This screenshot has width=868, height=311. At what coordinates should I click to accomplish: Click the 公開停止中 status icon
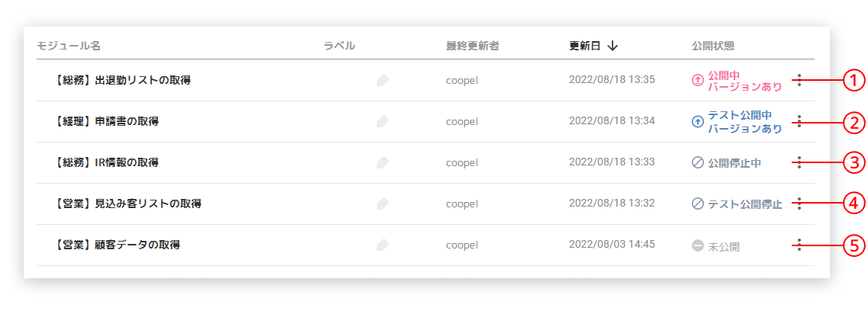[697, 162]
